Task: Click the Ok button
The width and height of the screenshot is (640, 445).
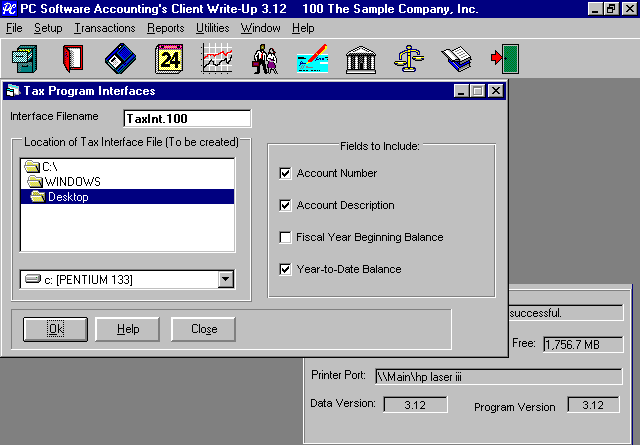Action: point(56,329)
